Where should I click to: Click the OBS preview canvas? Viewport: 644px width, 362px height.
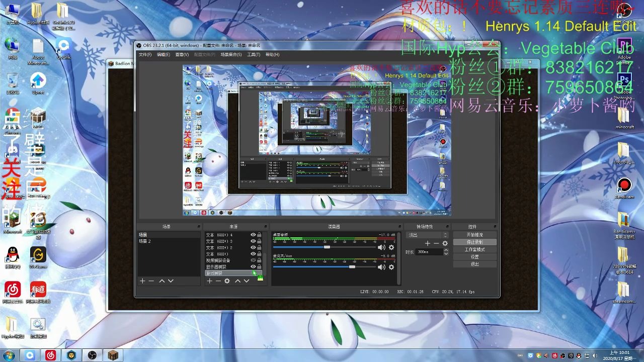[316, 140]
